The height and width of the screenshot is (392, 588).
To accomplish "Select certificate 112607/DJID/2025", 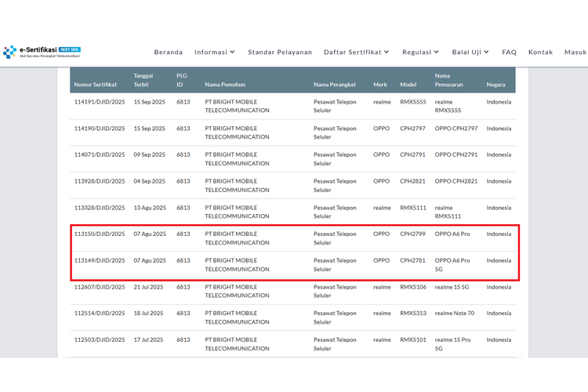I will (x=100, y=287).
